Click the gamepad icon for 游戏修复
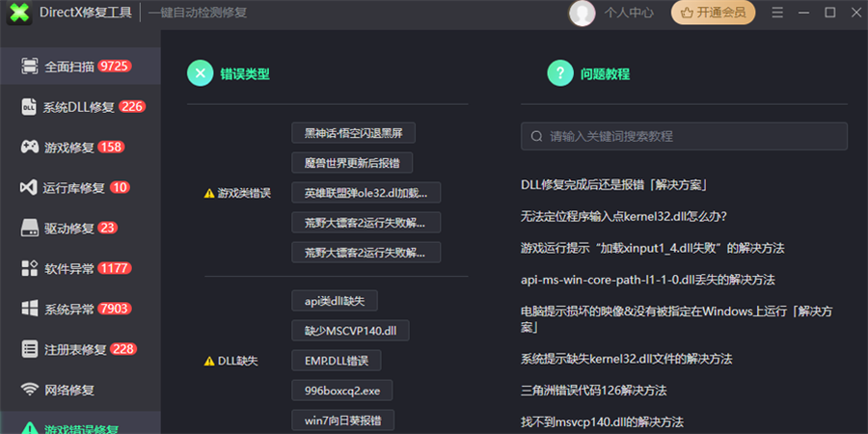 coord(29,148)
